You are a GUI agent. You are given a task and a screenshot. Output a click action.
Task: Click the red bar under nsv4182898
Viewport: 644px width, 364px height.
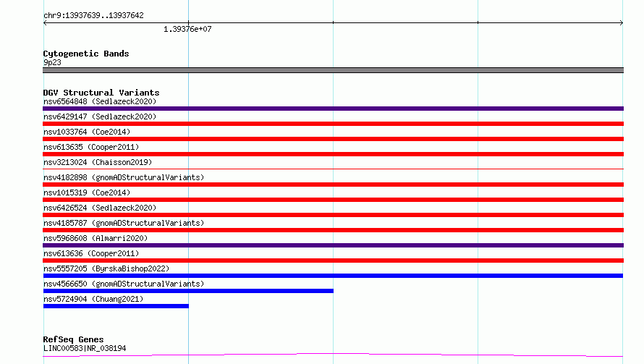(333, 185)
